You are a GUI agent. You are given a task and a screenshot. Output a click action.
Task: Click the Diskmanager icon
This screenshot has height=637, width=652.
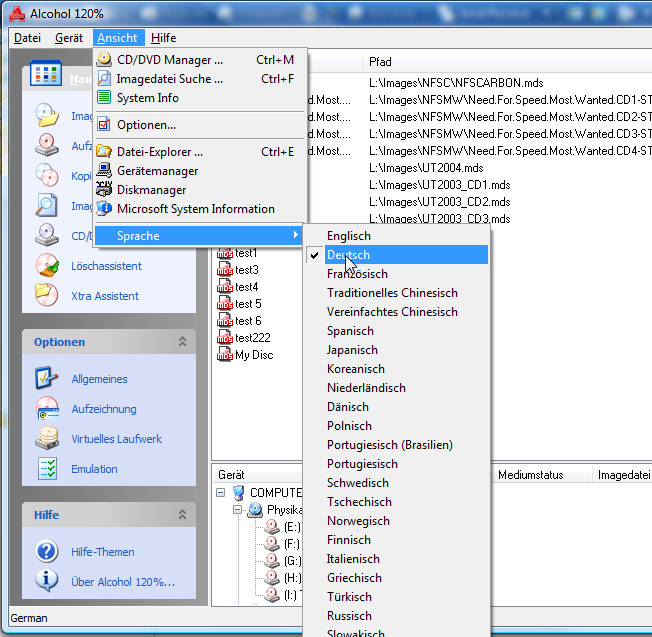coord(104,189)
